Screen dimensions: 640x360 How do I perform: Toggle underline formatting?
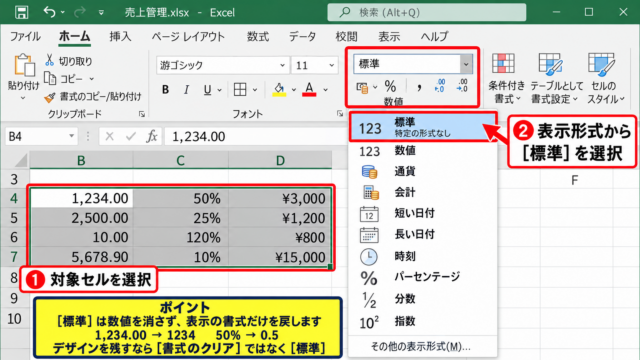207,89
